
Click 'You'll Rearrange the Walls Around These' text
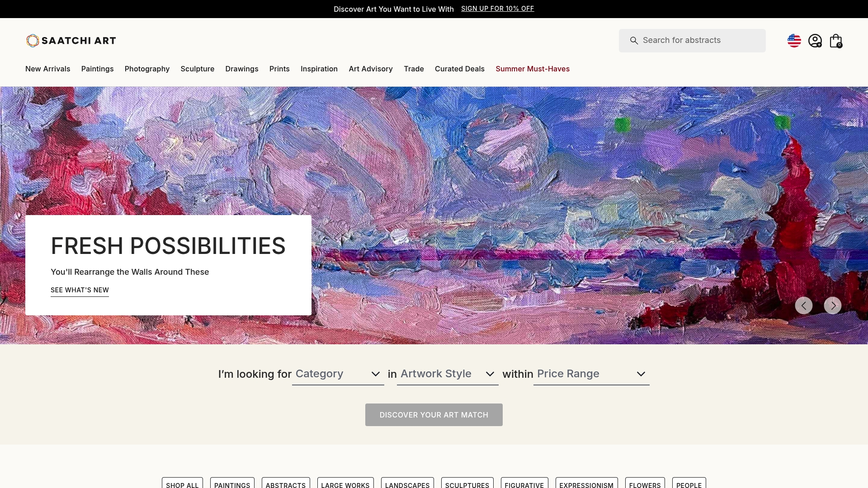click(130, 272)
